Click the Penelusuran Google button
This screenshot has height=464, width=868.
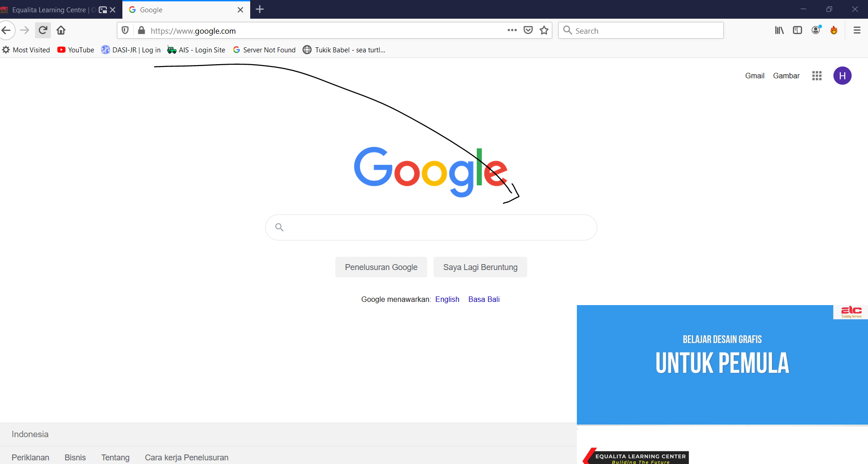click(x=381, y=267)
